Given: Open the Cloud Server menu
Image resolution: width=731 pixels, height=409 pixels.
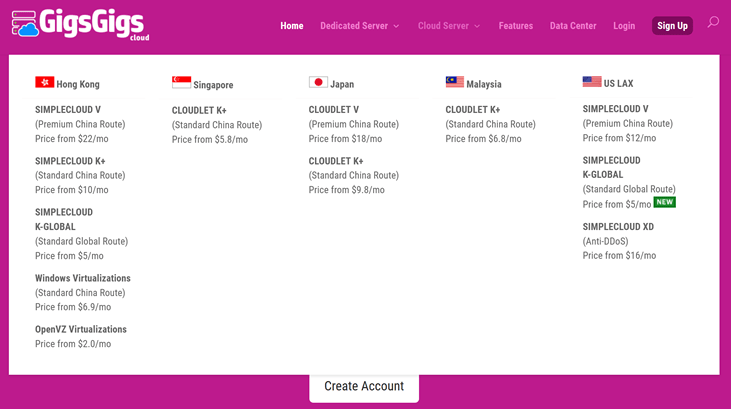Looking at the screenshot, I should (443, 26).
